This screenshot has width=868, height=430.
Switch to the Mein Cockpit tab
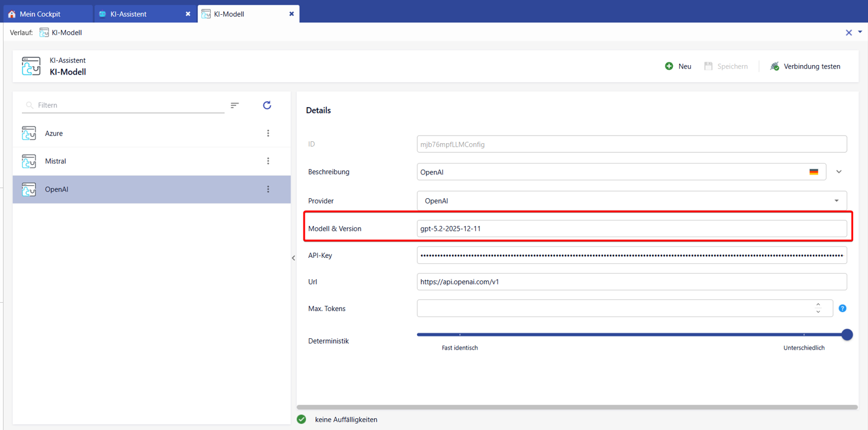40,14
